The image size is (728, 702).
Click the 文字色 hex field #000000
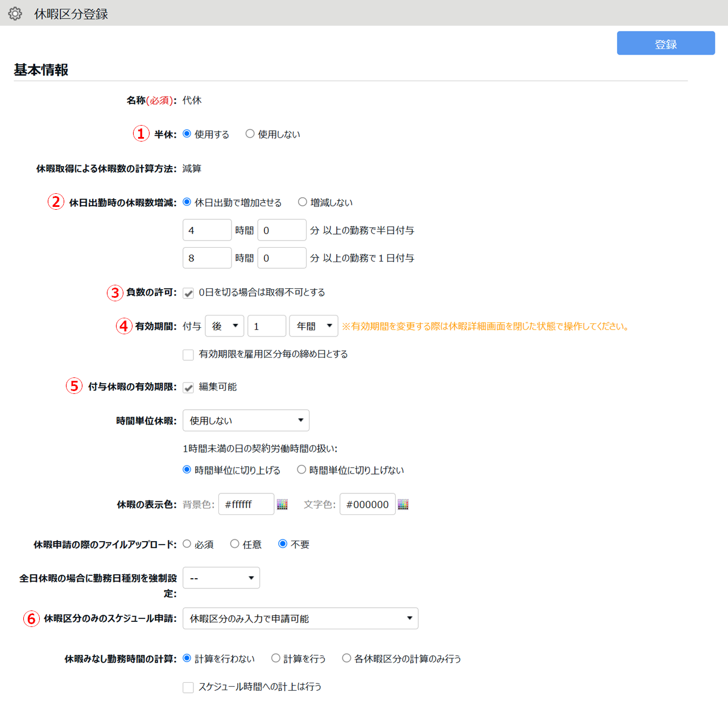[367, 504]
